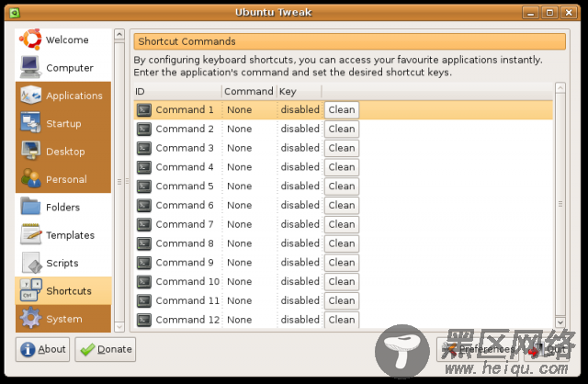The height and width of the screenshot is (384, 588).
Task: Select the Startup category label
Action: click(x=63, y=123)
